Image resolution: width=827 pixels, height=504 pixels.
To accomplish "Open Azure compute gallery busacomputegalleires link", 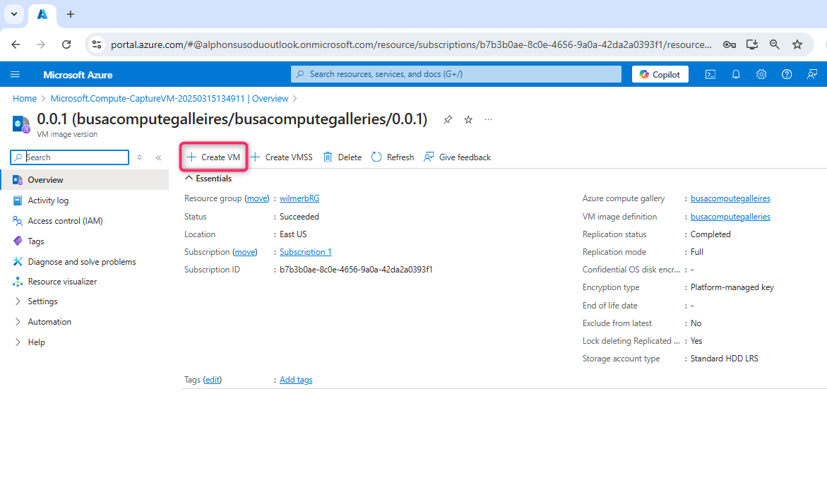I will [730, 199].
